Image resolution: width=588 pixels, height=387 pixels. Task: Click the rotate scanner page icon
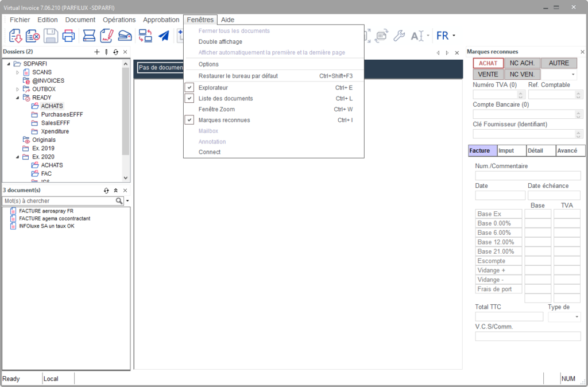point(382,36)
